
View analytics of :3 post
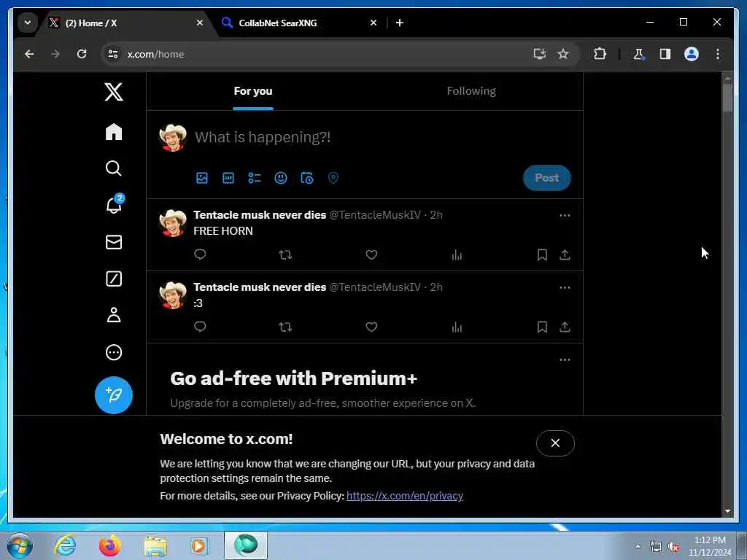click(x=457, y=327)
